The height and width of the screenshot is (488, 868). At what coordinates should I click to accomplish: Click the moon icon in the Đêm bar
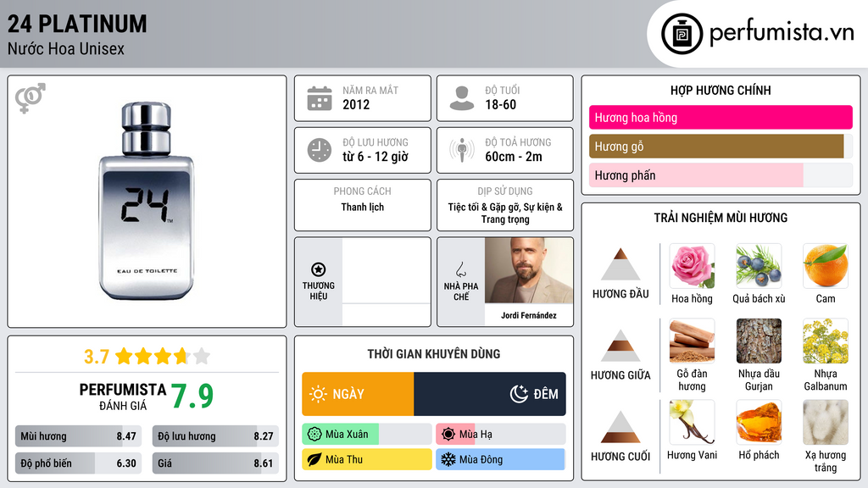tap(519, 394)
